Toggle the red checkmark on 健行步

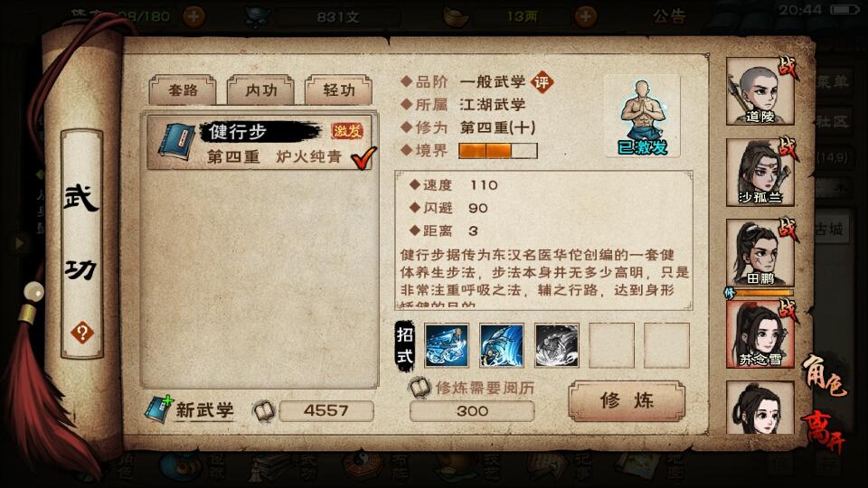pyautogui.click(x=363, y=157)
